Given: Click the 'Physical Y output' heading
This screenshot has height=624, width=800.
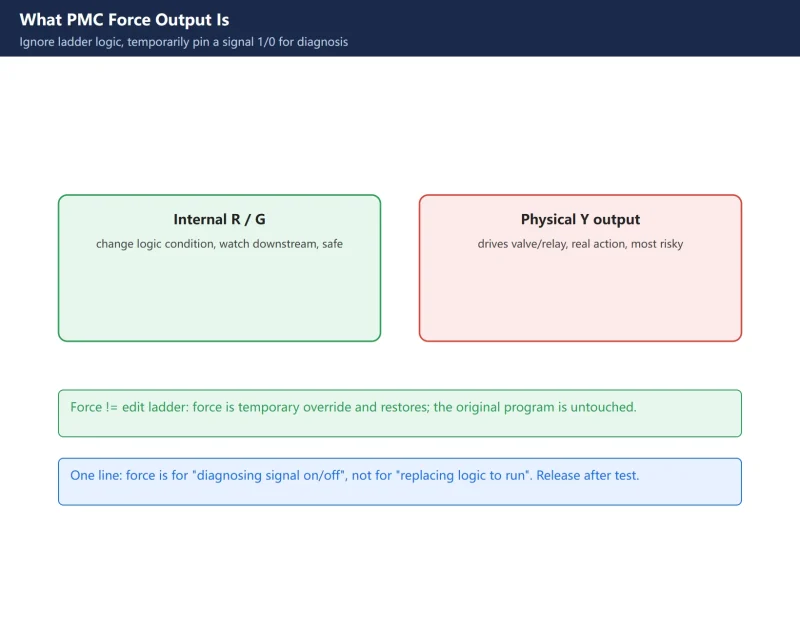Looking at the screenshot, I should [580, 219].
